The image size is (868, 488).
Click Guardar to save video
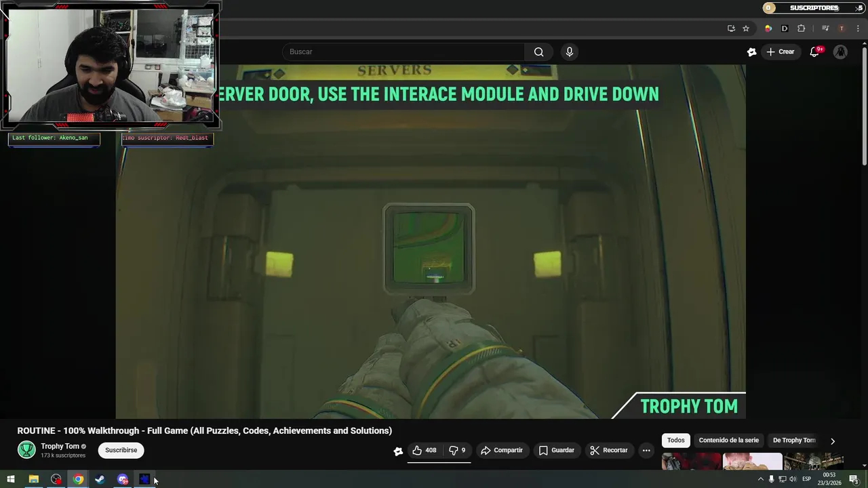pyautogui.click(x=557, y=450)
